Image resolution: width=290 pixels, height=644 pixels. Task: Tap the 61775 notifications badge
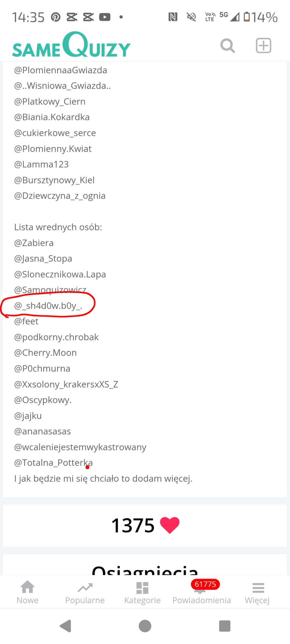tap(205, 584)
